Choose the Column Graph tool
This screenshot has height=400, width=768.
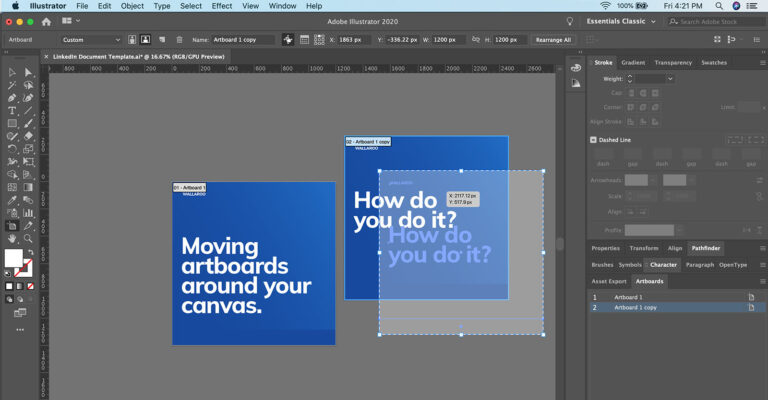click(x=28, y=213)
